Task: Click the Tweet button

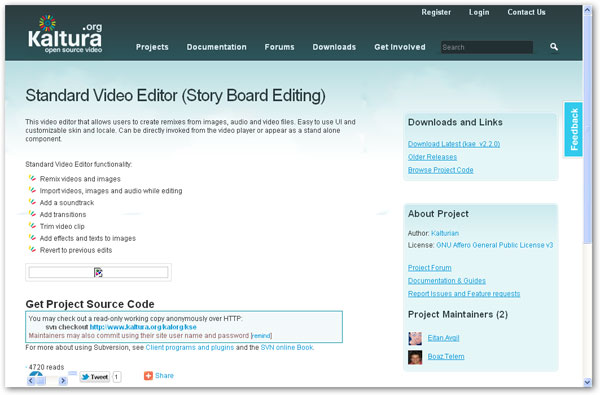Action: 95,377
